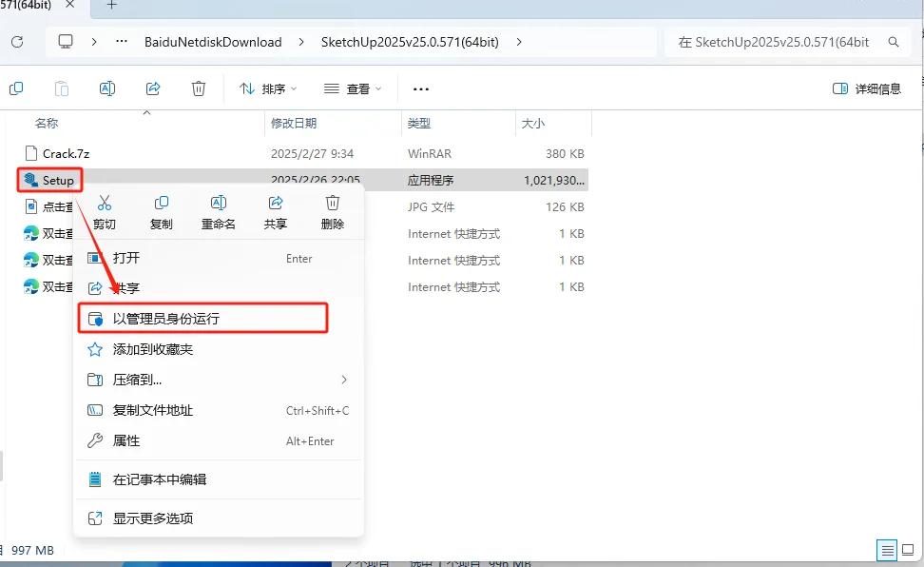924x567 pixels.
Task: Click the Setup application icon
Action: 30,180
